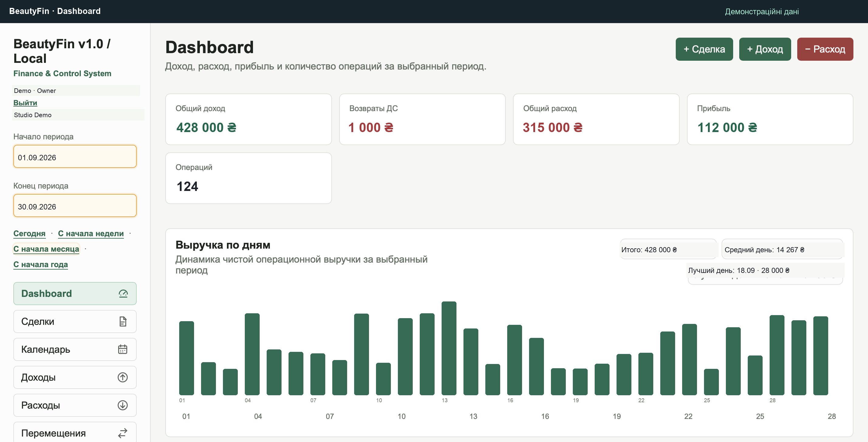Click the Dashboard gauge icon in sidebar
Screen dimensions: 868x442
pyautogui.click(x=123, y=294)
